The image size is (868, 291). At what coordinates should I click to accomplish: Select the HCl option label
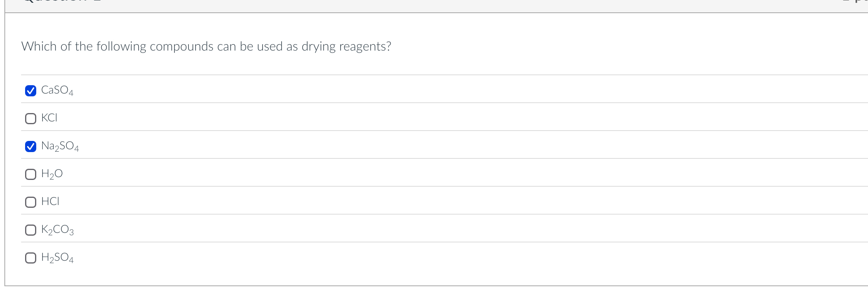(50, 201)
